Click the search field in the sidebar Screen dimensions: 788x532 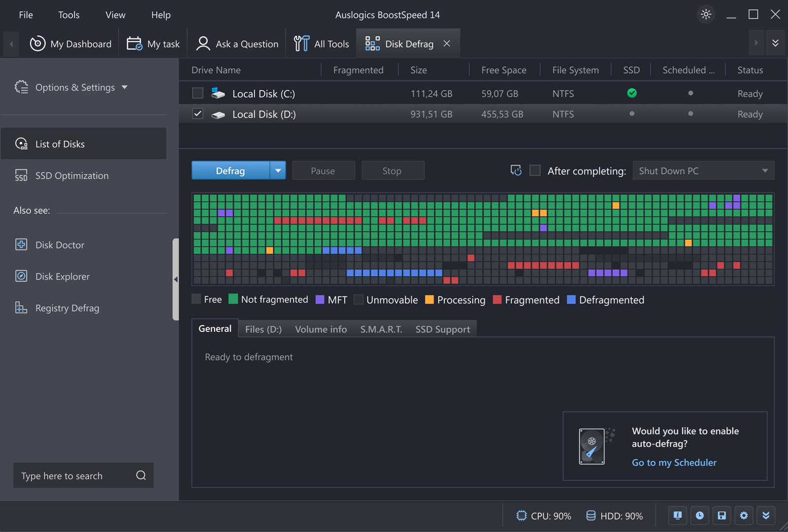click(74, 475)
